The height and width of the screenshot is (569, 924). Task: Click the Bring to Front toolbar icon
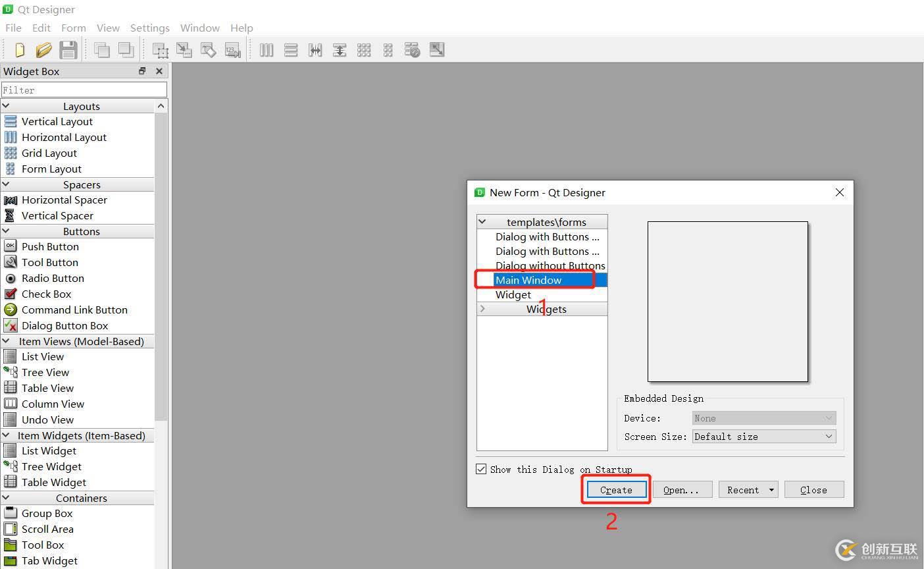click(126, 49)
